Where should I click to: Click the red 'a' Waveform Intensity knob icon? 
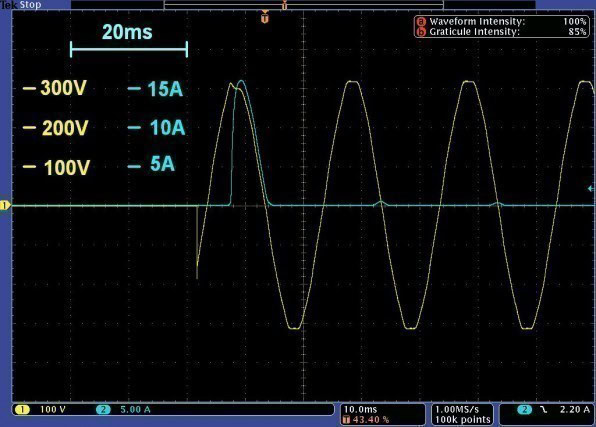(421, 22)
